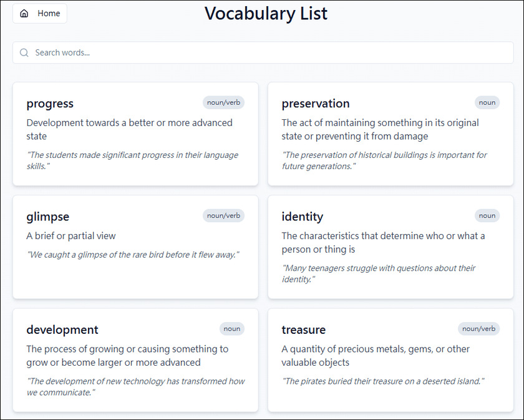This screenshot has height=420, width=524.
Task: Open the progress vocabulary card
Action: pos(135,134)
